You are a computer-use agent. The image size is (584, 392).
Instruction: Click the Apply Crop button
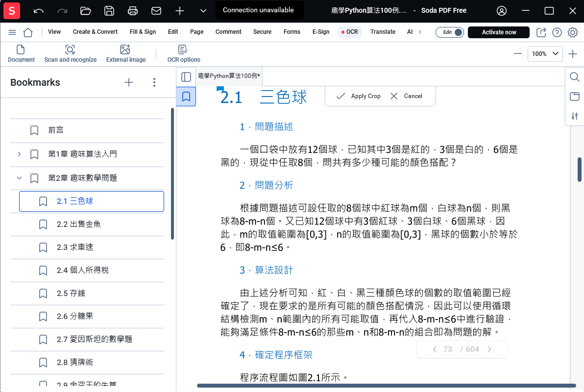point(358,96)
